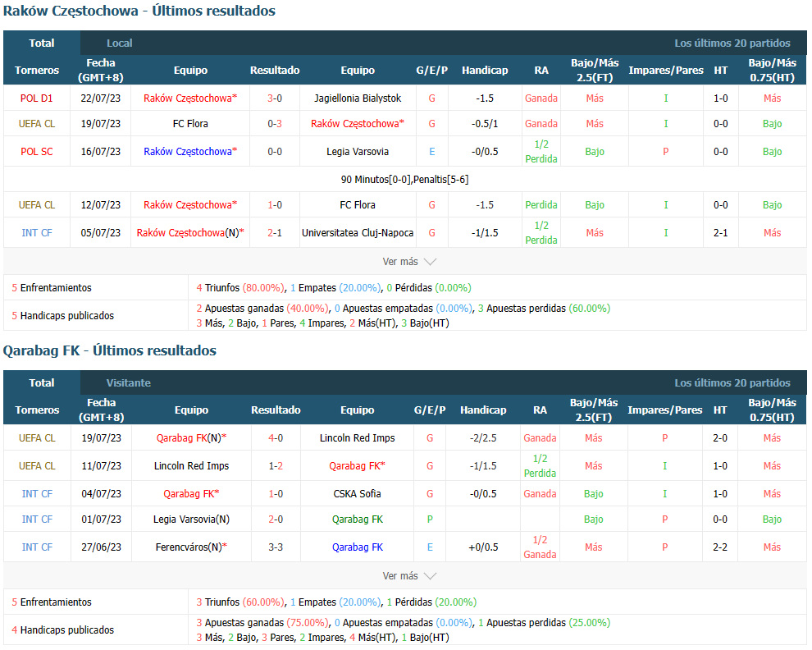Screen dimensions: 812x650
Task: Open INT CF link on 27/06/23 row
Action: coord(37,547)
